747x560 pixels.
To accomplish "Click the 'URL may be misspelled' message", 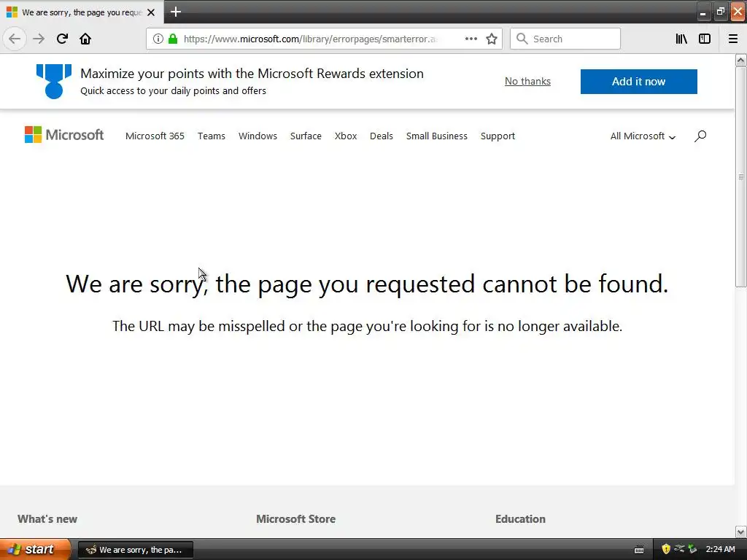I will (x=367, y=326).
